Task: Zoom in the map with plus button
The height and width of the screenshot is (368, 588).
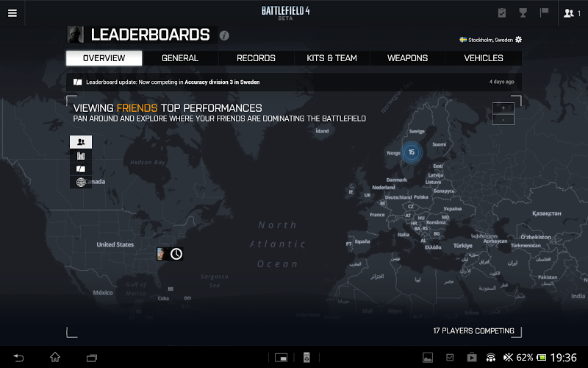Action: (x=503, y=107)
